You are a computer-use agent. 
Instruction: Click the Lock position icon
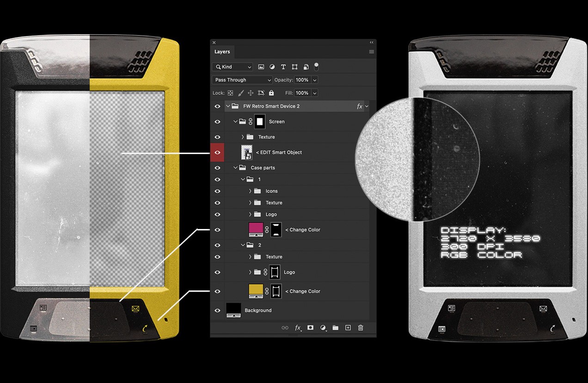click(x=250, y=93)
